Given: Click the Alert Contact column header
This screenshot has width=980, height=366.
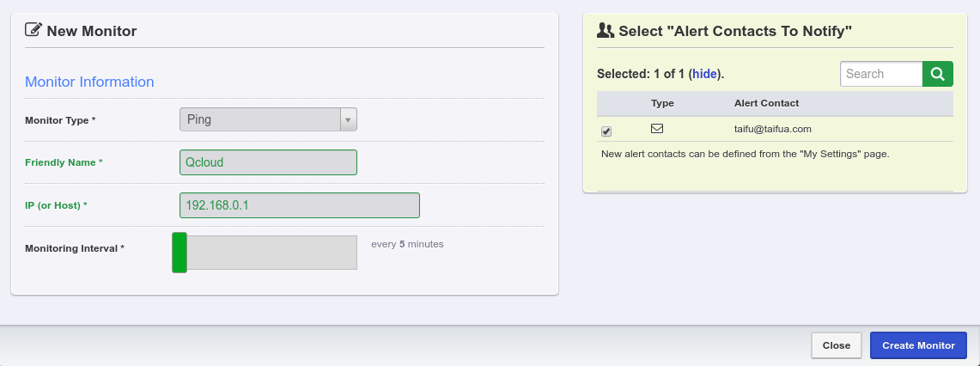Looking at the screenshot, I should [x=766, y=103].
